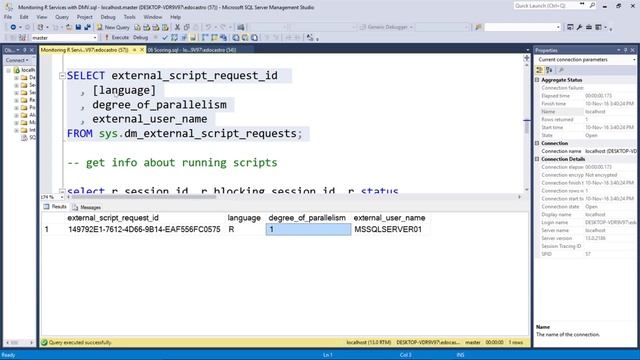Click the Parse query checkmark icon
640x360 pixels.
point(165,38)
